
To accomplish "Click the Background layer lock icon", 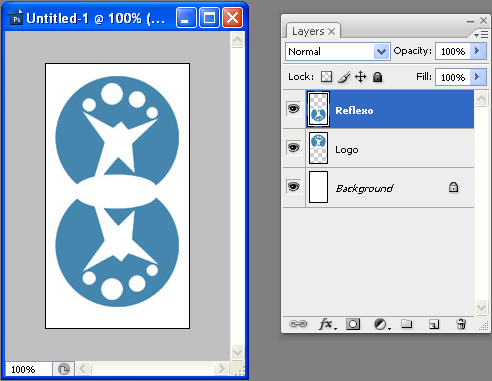I will tap(453, 187).
